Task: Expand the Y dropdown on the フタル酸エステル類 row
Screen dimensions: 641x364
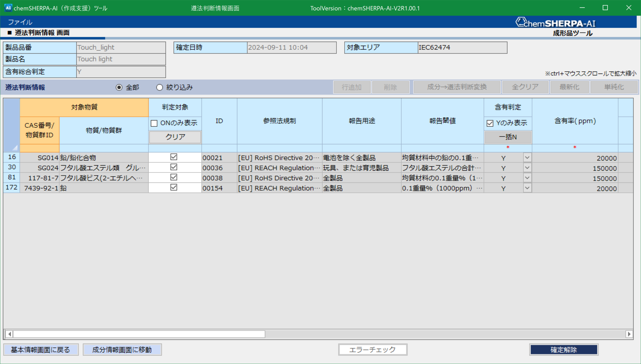Action: click(527, 168)
